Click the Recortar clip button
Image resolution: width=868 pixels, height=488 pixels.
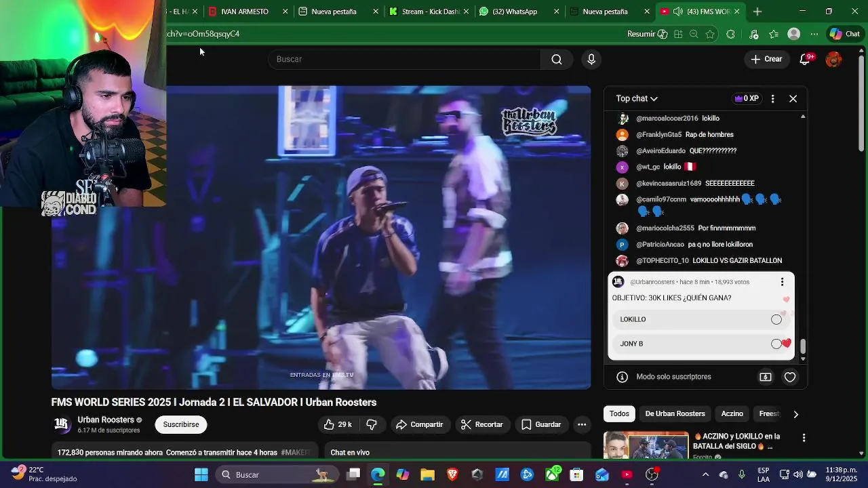tap(481, 424)
